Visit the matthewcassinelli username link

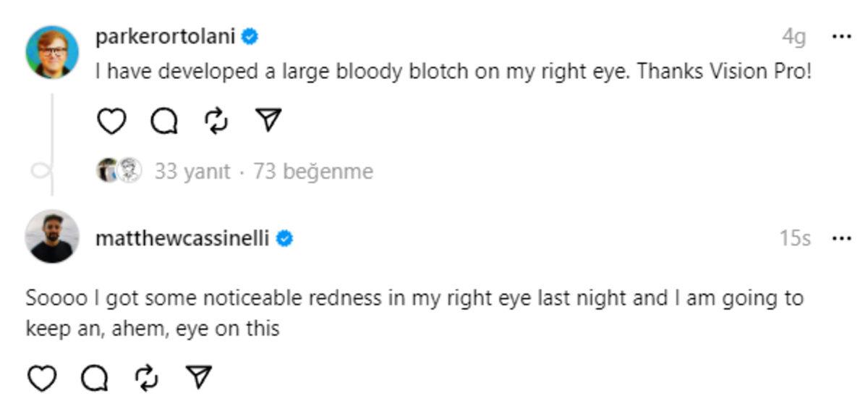pyautogui.click(x=183, y=238)
